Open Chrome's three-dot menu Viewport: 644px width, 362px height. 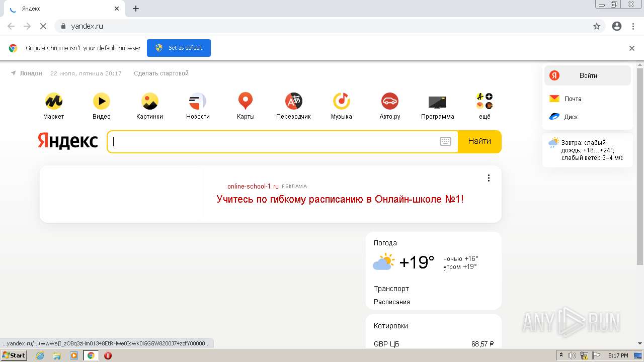click(633, 26)
